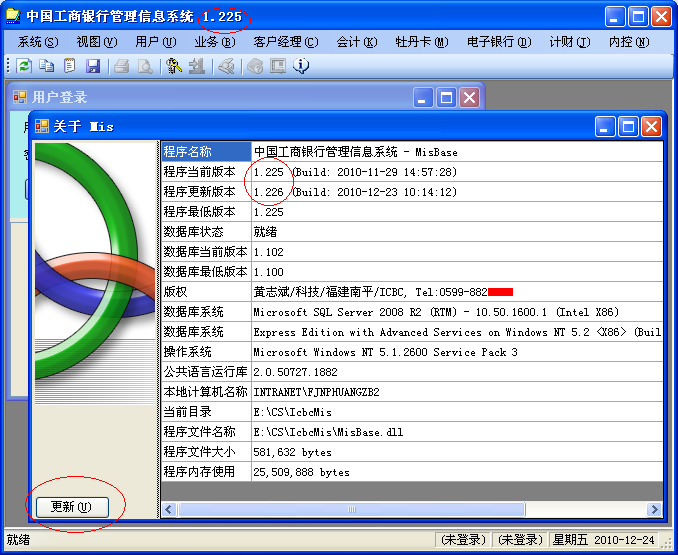Viewport: 678px width, 555px height.
Task: Click the status bar date 星期五 2010-12-24
Action: (603, 540)
